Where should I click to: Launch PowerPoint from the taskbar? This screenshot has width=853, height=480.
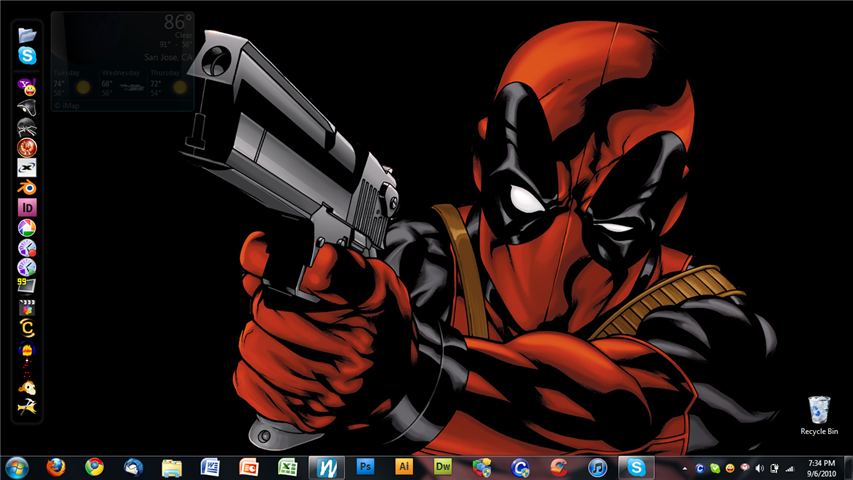tap(249, 467)
